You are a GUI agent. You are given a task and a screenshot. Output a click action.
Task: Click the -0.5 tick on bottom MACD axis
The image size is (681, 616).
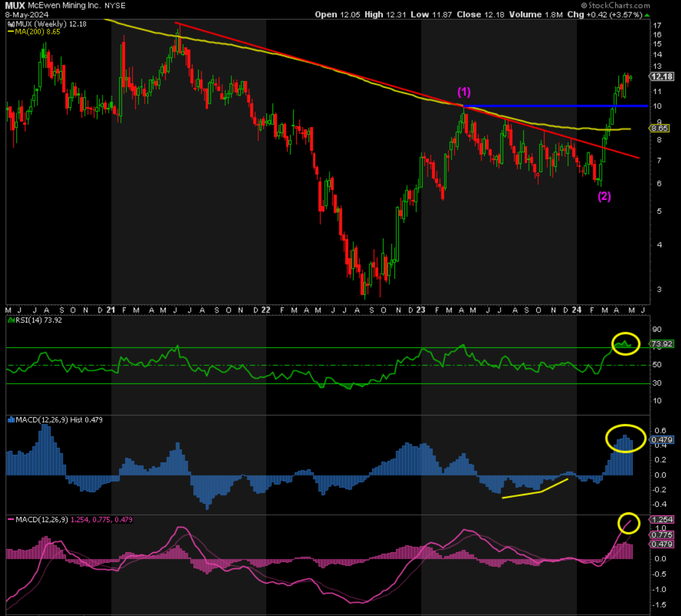tap(659, 574)
